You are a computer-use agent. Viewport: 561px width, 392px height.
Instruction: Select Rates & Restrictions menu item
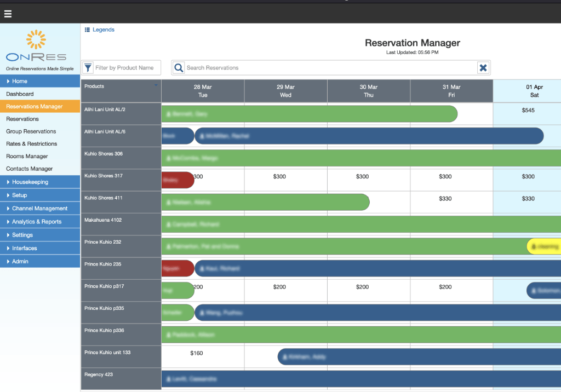pyautogui.click(x=31, y=144)
